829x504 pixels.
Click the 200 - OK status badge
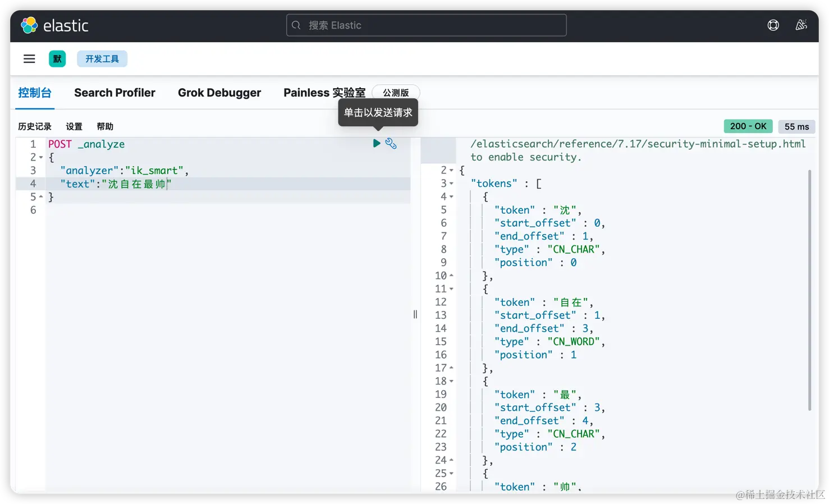tap(748, 126)
